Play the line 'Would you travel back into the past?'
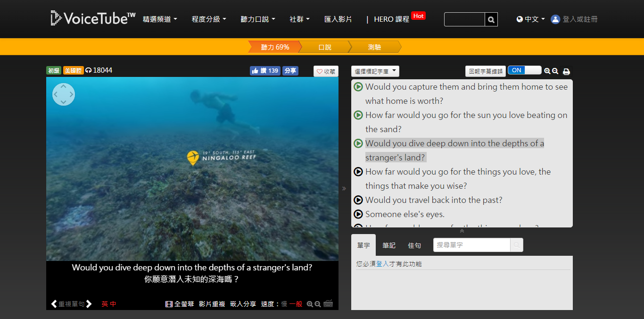644x319 pixels. click(358, 200)
